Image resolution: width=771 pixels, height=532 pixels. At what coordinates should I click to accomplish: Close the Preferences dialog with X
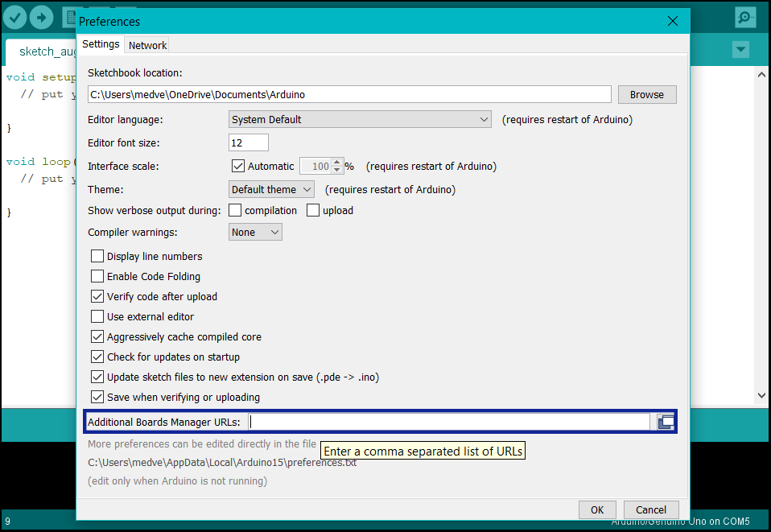pos(673,21)
